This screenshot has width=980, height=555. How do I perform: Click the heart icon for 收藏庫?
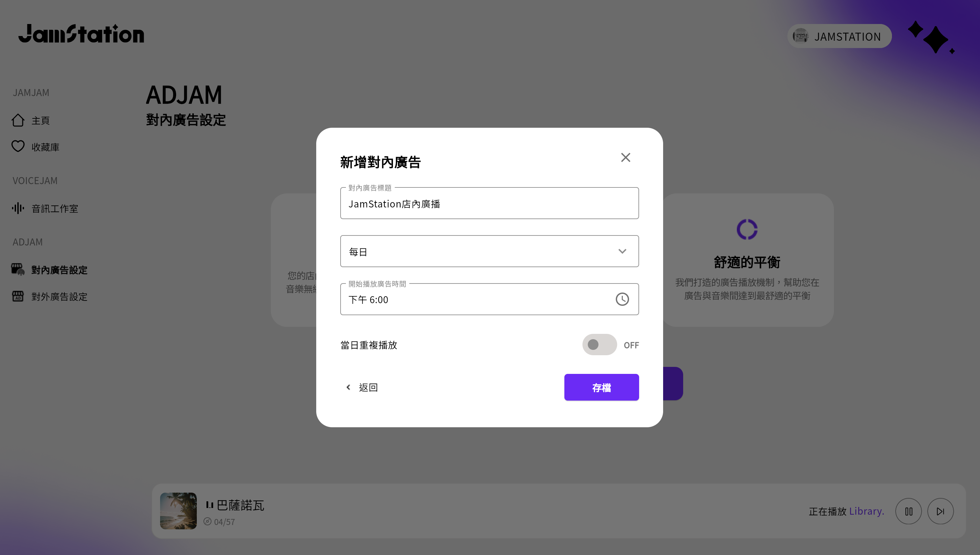pyautogui.click(x=18, y=146)
